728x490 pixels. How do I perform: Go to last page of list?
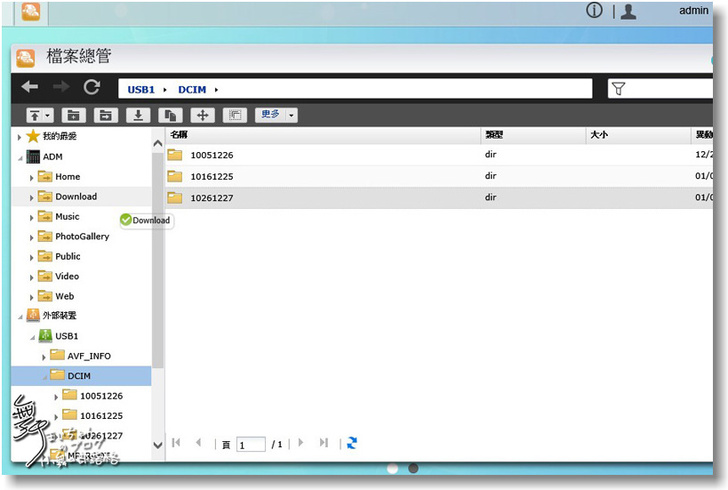[324, 443]
